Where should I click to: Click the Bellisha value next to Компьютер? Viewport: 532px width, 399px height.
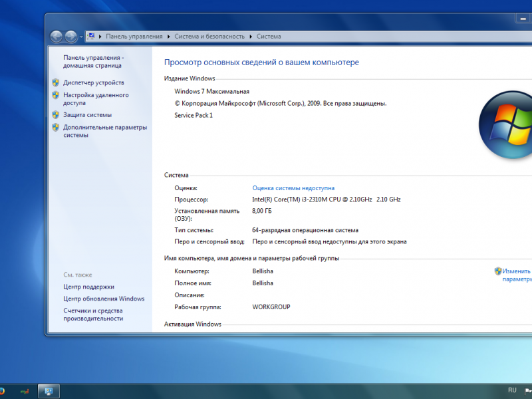(263, 271)
